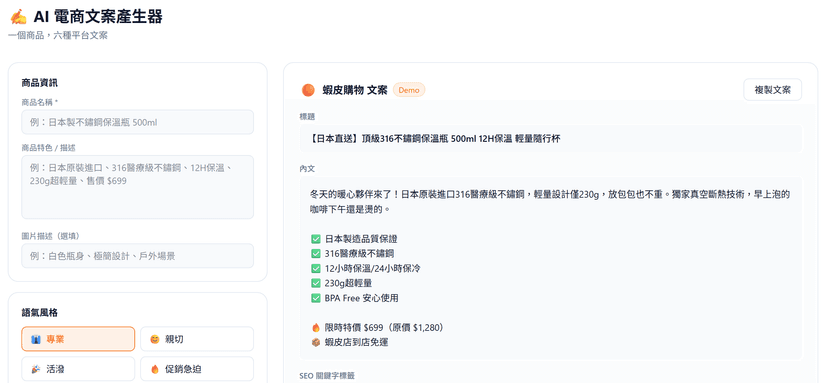Select the 親切 tone style
Image resolution: width=828 pixels, height=383 pixels.
196,339
